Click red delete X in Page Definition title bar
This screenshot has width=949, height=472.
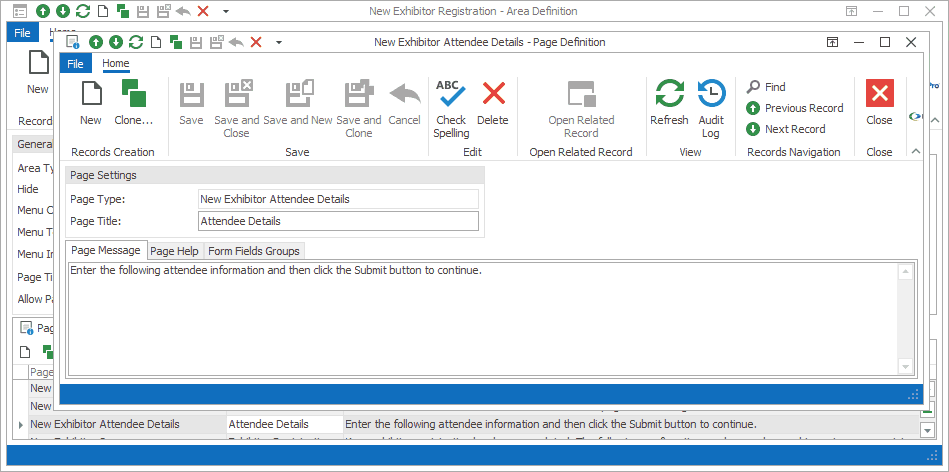(x=256, y=42)
